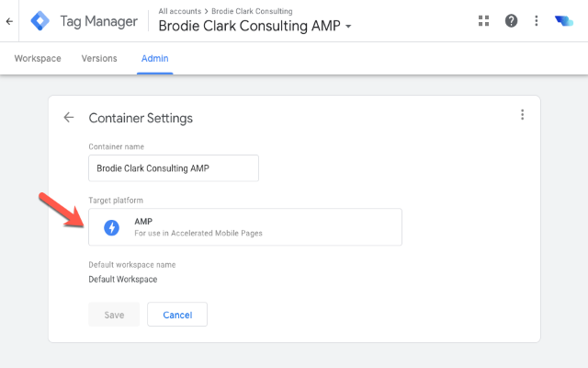This screenshot has height=368, width=588.
Task: Switch to the Versions tab
Action: point(99,59)
